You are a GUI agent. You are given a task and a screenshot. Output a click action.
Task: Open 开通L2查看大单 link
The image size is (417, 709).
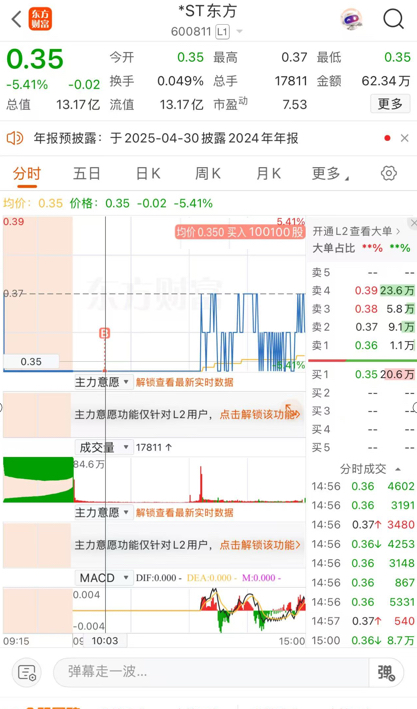click(356, 232)
